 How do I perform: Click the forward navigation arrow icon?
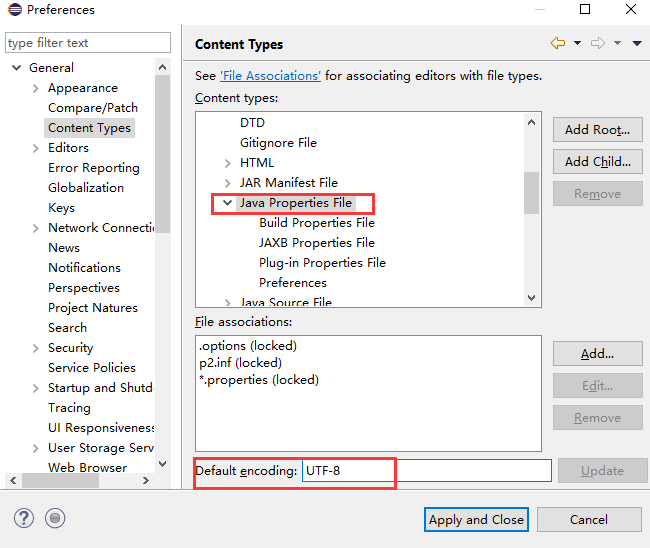[x=598, y=43]
